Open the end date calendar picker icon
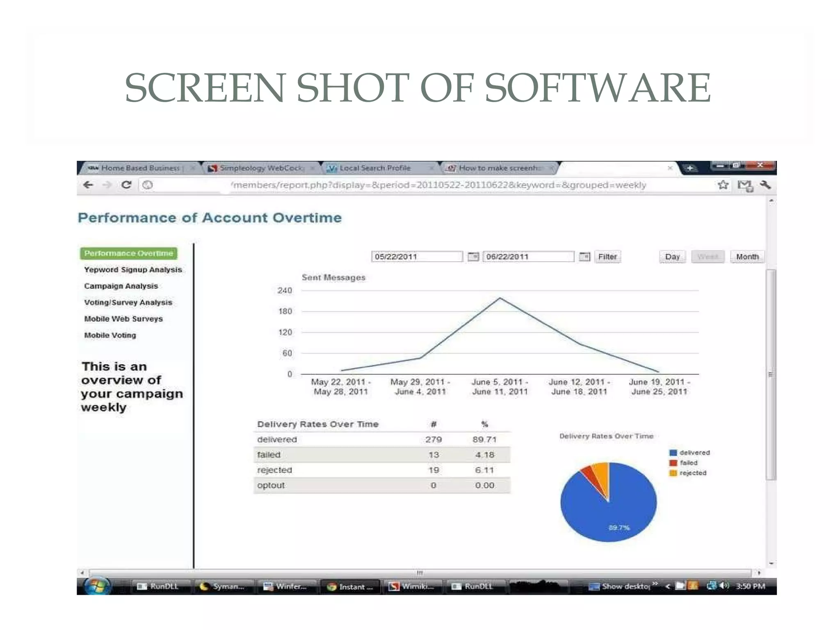Screen dimensions: 840x630 (x=584, y=257)
